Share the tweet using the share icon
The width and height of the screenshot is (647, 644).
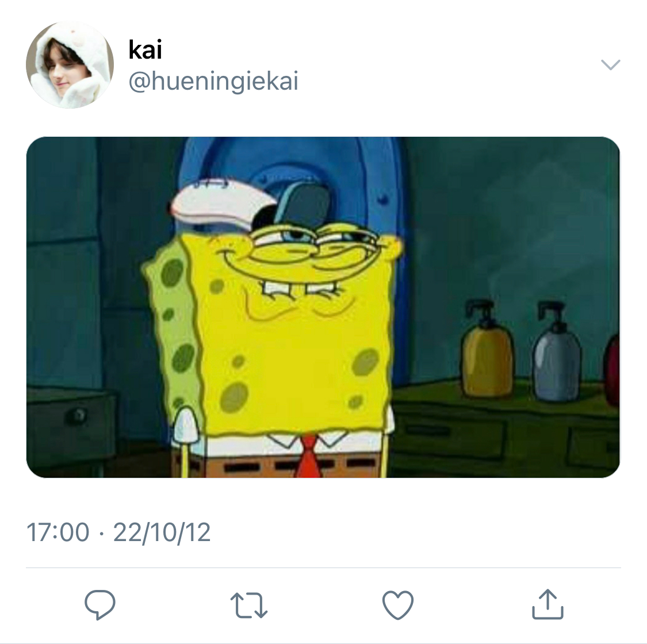click(547, 604)
